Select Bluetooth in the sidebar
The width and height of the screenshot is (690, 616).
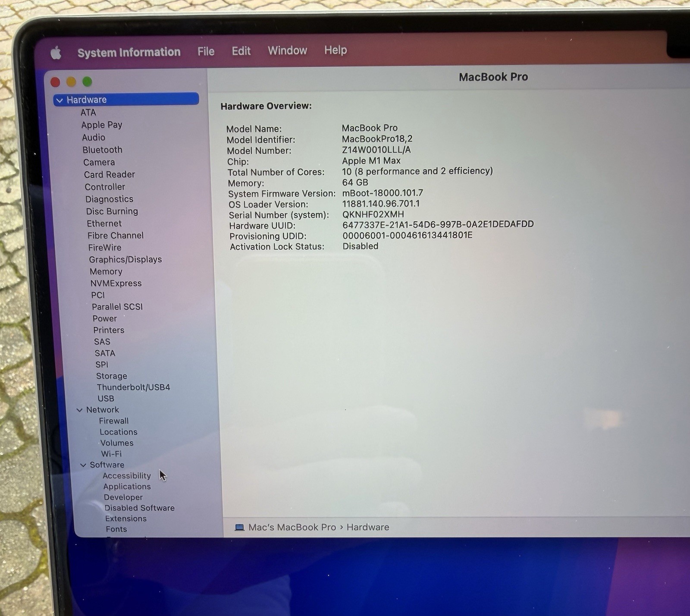point(103,150)
